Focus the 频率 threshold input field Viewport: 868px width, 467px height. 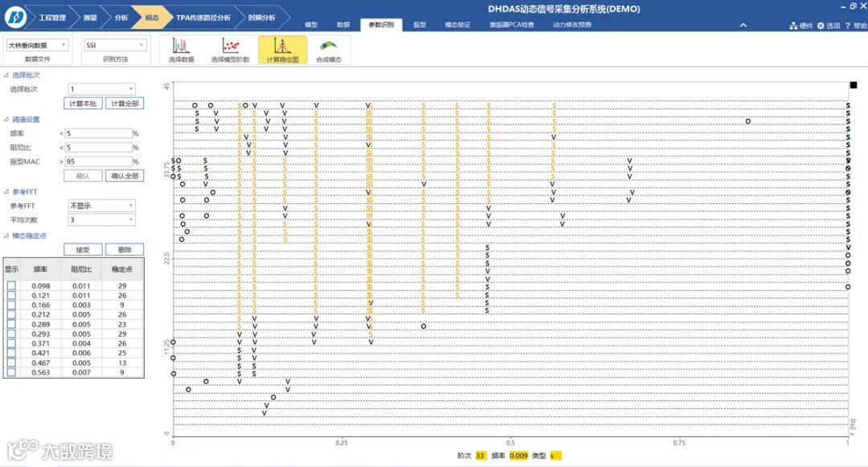[98, 133]
